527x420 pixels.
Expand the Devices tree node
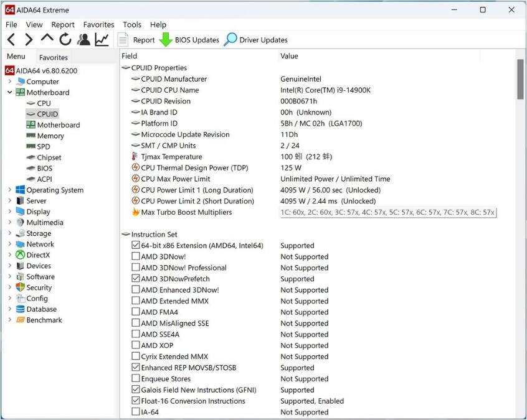9,266
